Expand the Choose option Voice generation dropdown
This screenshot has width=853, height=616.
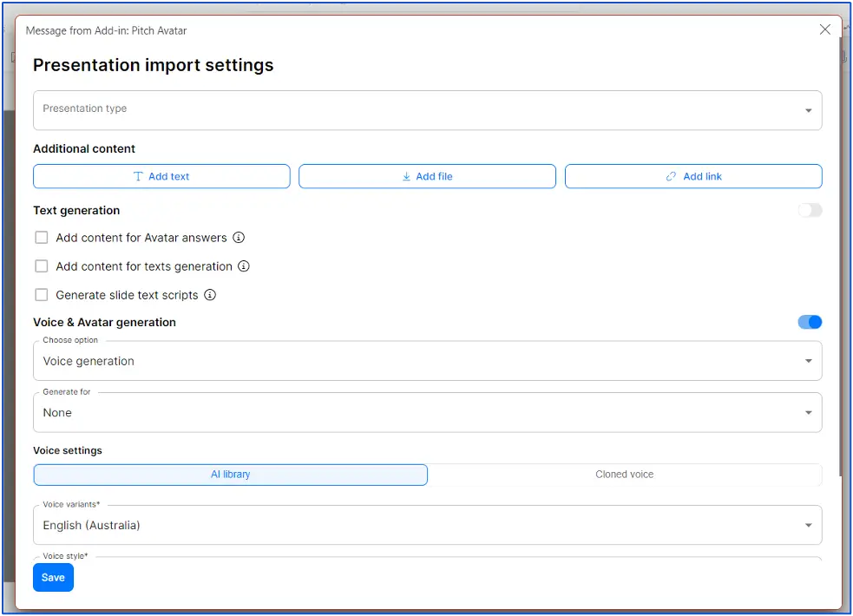tap(427, 361)
